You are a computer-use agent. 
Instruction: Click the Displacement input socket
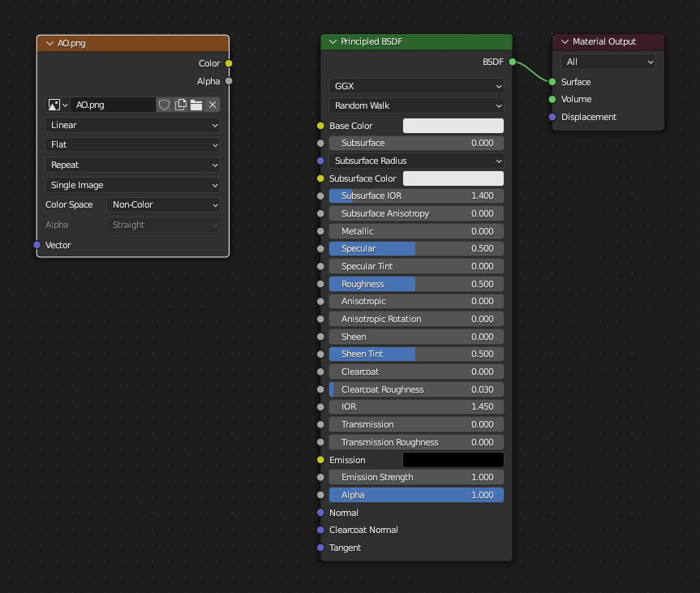(552, 117)
